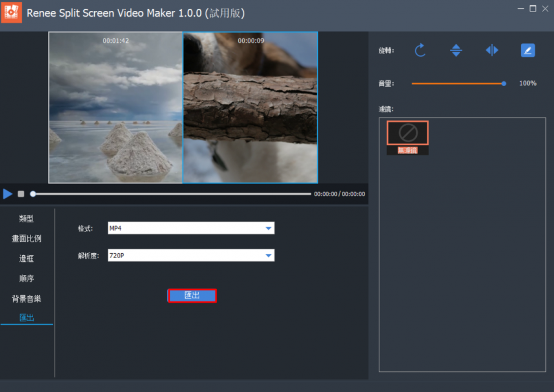Click the playback progress bar start handle
This screenshot has height=392, width=554.
[33, 194]
